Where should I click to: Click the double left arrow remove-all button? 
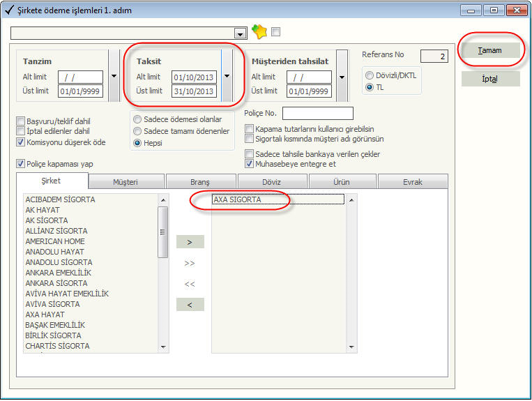click(x=190, y=284)
